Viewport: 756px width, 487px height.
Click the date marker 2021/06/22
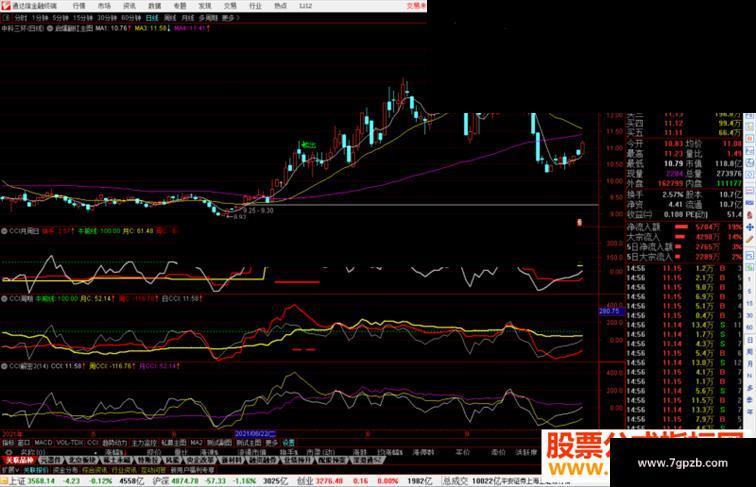pyautogui.click(x=255, y=434)
